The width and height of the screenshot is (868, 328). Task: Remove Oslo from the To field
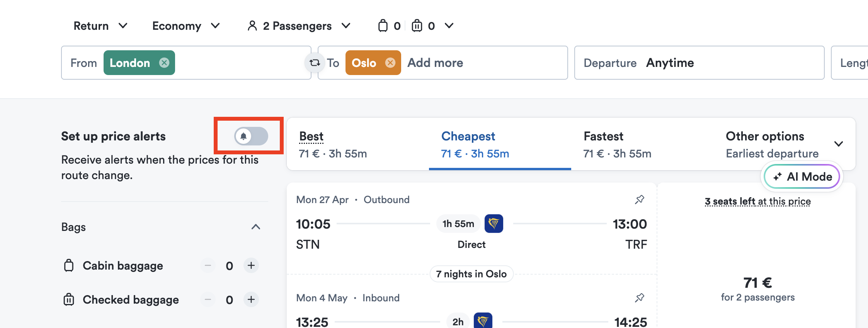pos(390,63)
